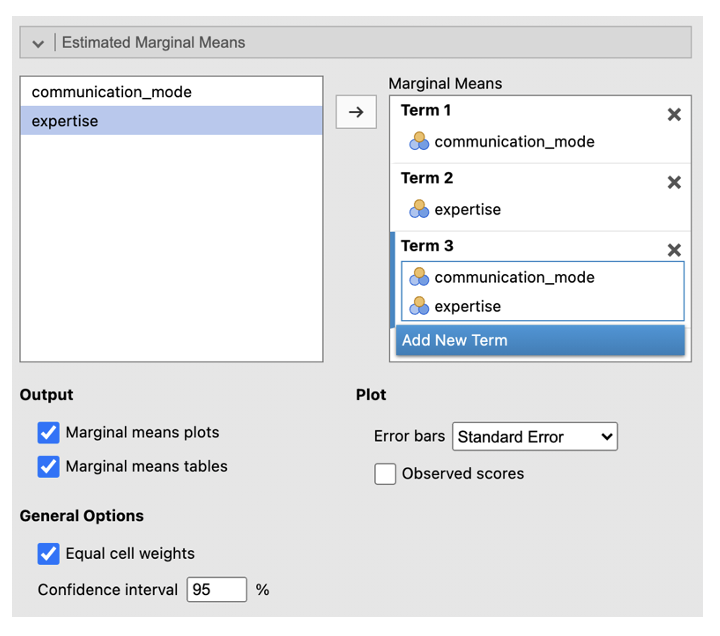Select the Term 1 header
Viewport: 720px width, 636px height.
pyautogui.click(x=426, y=110)
